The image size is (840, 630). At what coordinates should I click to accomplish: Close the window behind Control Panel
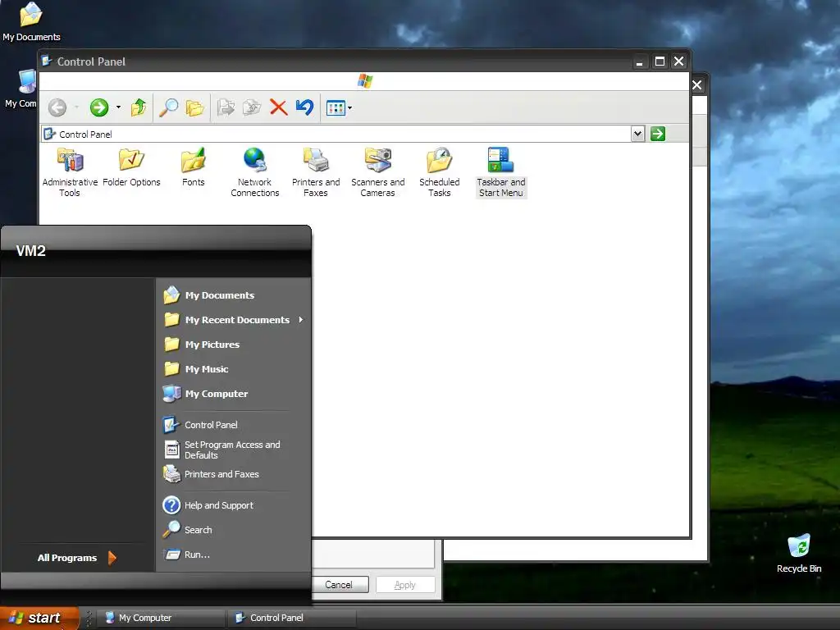(697, 84)
